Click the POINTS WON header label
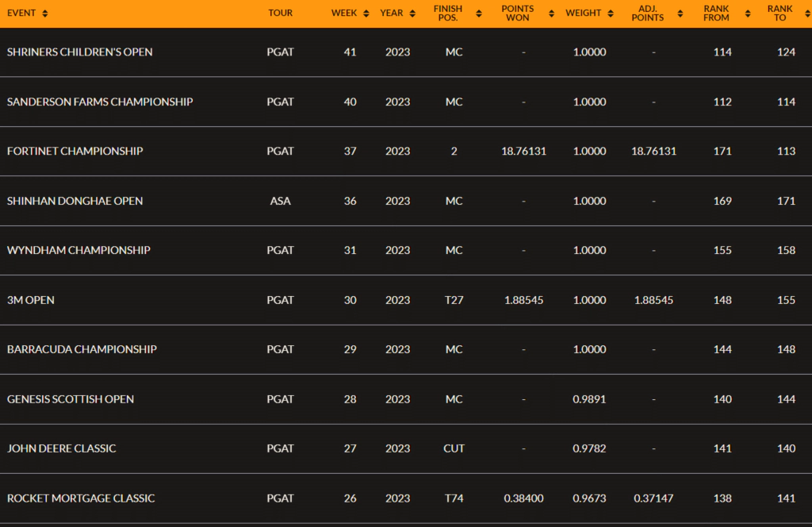Screen dimensions: 812x527 517,13
